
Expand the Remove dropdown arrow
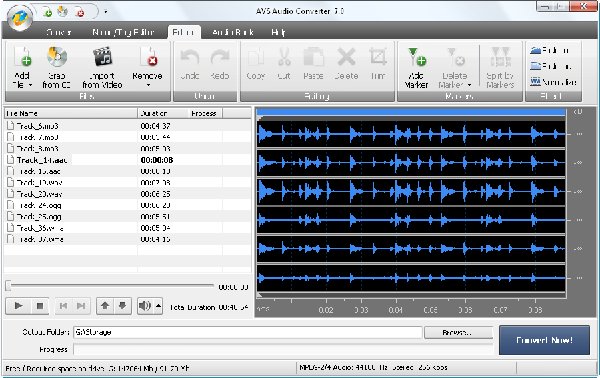148,85
